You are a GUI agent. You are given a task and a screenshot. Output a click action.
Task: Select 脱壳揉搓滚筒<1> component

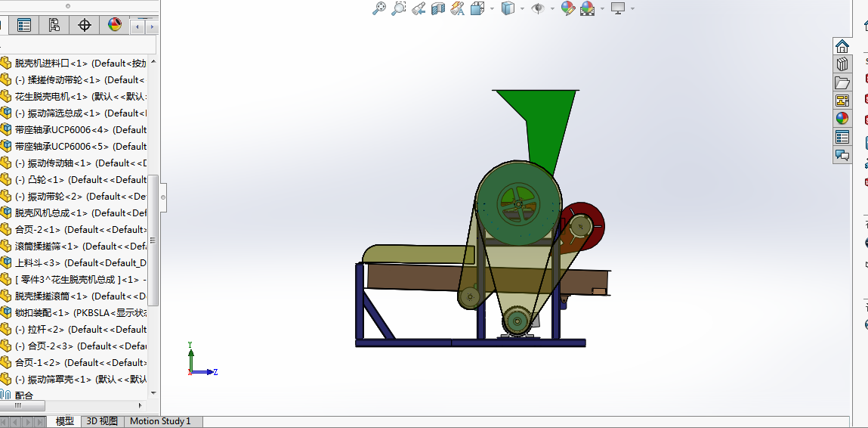(73, 296)
